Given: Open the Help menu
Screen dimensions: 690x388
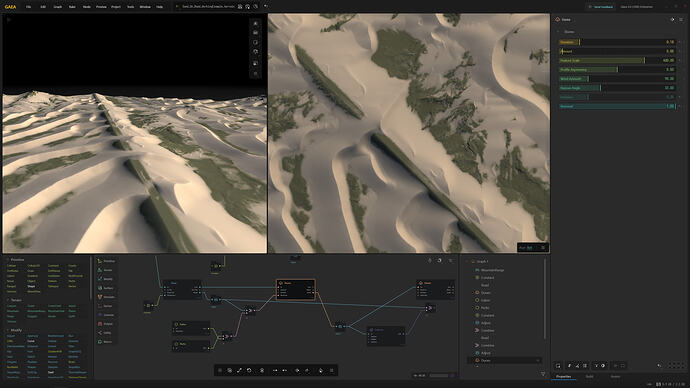Looking at the screenshot, I should click(159, 7).
